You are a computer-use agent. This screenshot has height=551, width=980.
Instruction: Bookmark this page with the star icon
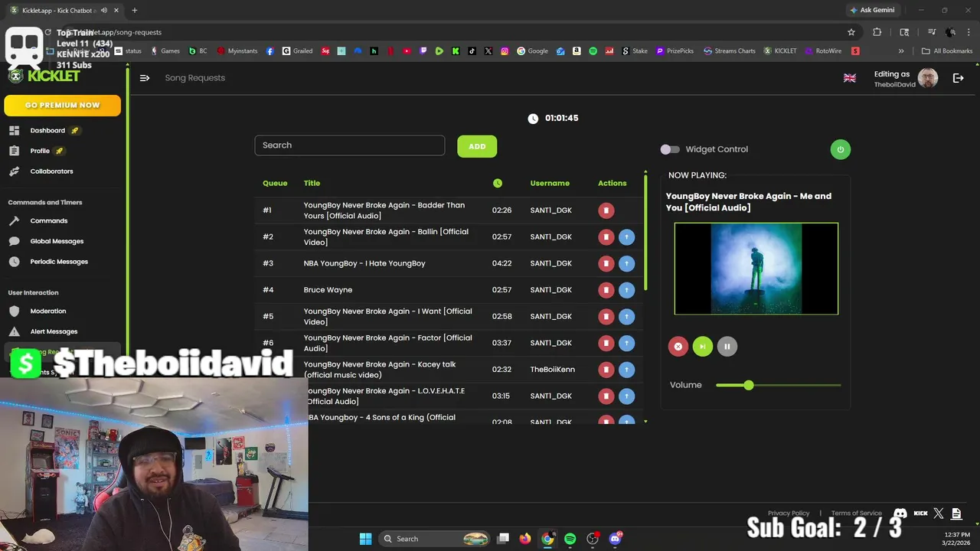click(851, 32)
